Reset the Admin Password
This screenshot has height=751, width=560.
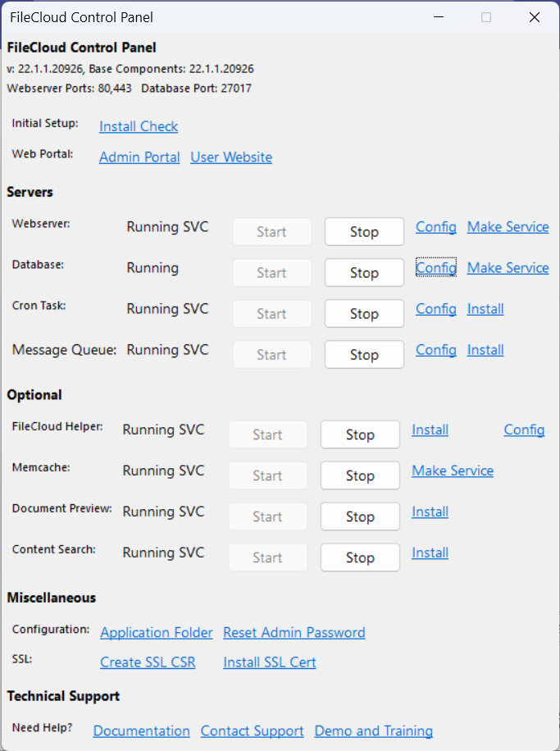pos(294,632)
